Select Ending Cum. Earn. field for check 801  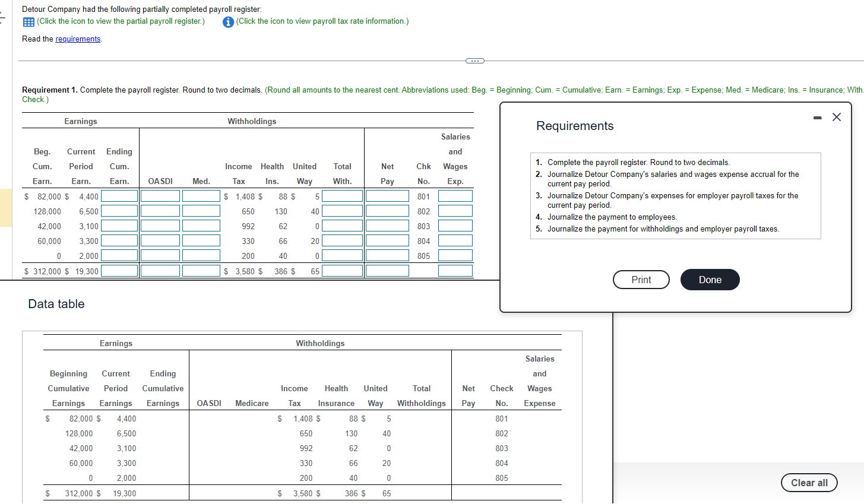tap(119, 196)
